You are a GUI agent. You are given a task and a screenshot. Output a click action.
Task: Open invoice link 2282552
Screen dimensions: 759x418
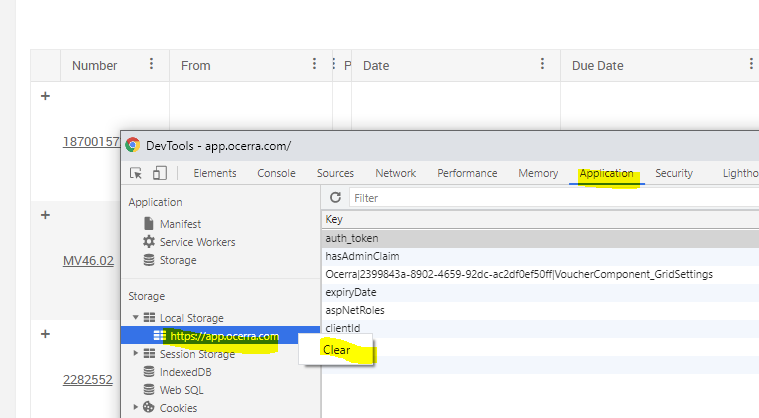click(x=88, y=380)
